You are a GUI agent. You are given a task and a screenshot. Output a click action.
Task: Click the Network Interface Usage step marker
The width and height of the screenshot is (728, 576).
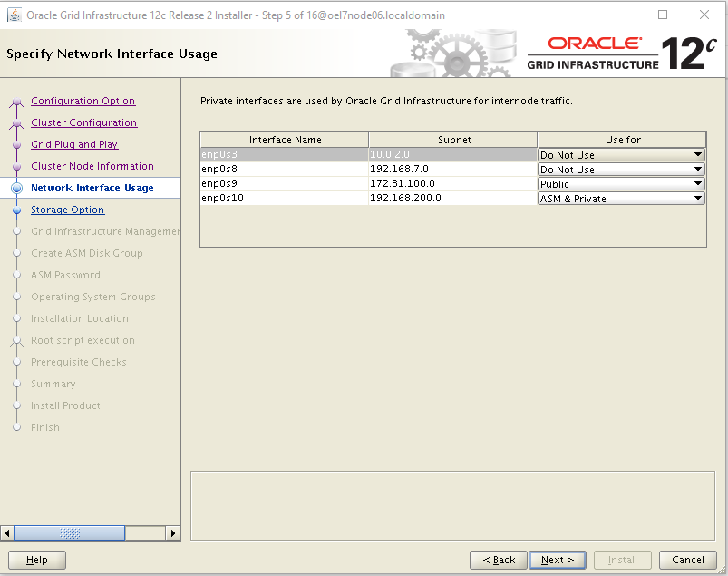(x=16, y=189)
